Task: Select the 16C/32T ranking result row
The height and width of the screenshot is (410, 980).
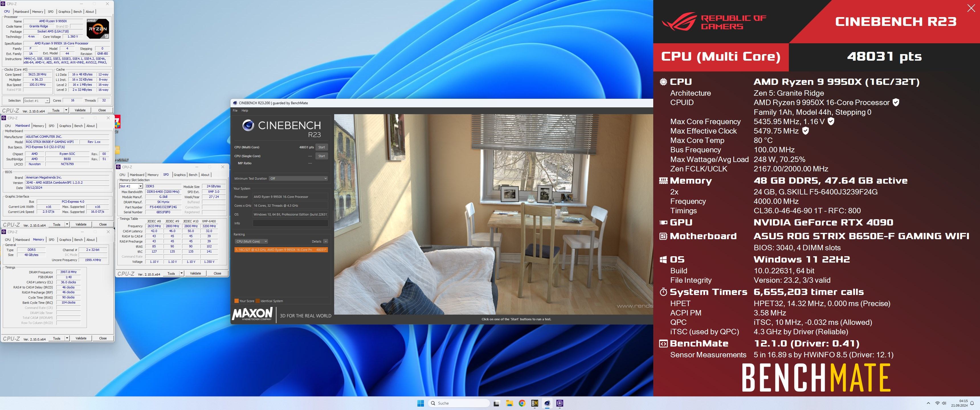Action: 281,250
